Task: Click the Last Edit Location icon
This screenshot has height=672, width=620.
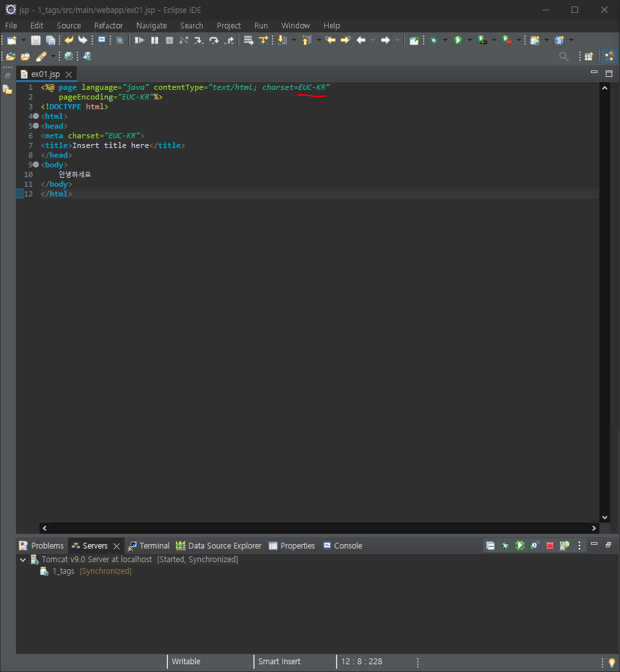Action: (331, 40)
